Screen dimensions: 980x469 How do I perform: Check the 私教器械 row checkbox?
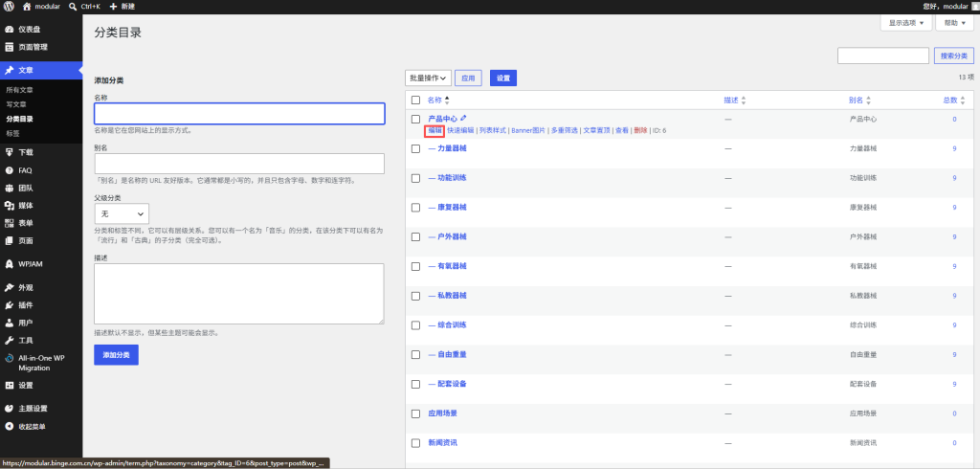pyautogui.click(x=415, y=296)
